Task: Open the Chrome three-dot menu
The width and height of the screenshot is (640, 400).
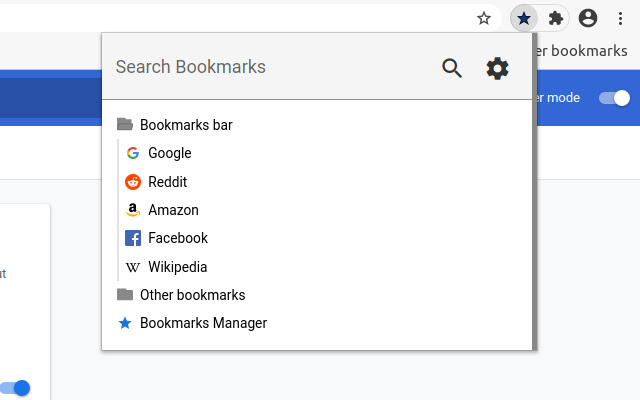Action: coord(620,17)
